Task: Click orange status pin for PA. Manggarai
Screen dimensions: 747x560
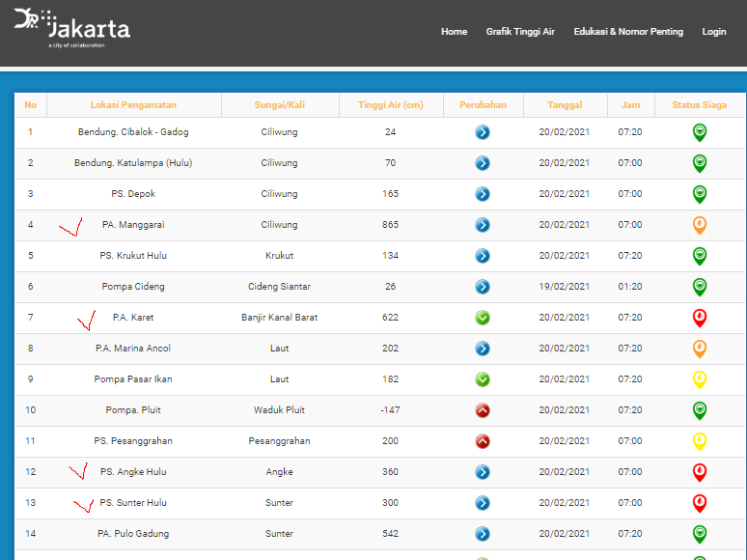Action: point(700,225)
